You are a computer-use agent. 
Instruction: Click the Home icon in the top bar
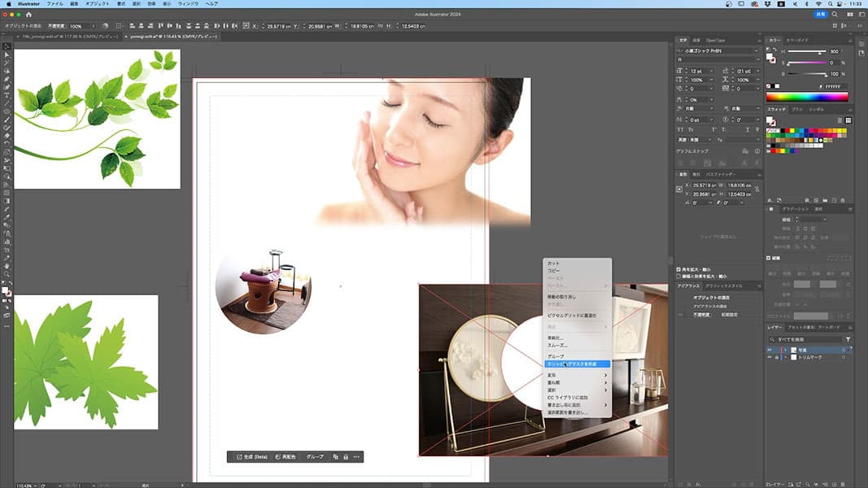coord(29,15)
